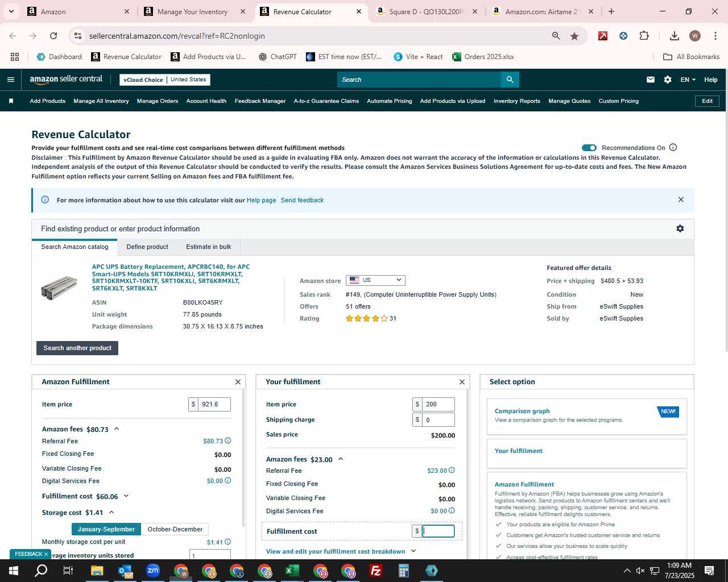728x582 pixels.
Task: Click the info icon beside monthly storage cost $1.41
Action: point(228,542)
